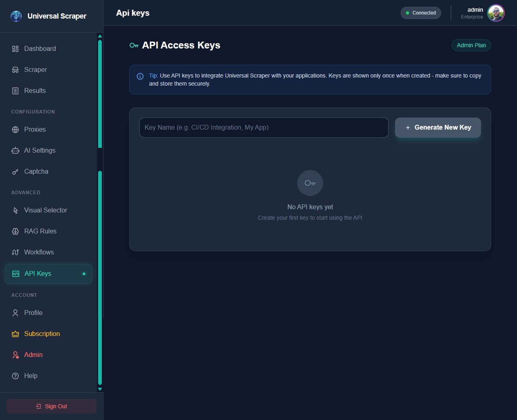Open AI Settings page
The height and width of the screenshot is (420, 517).
pos(48,151)
